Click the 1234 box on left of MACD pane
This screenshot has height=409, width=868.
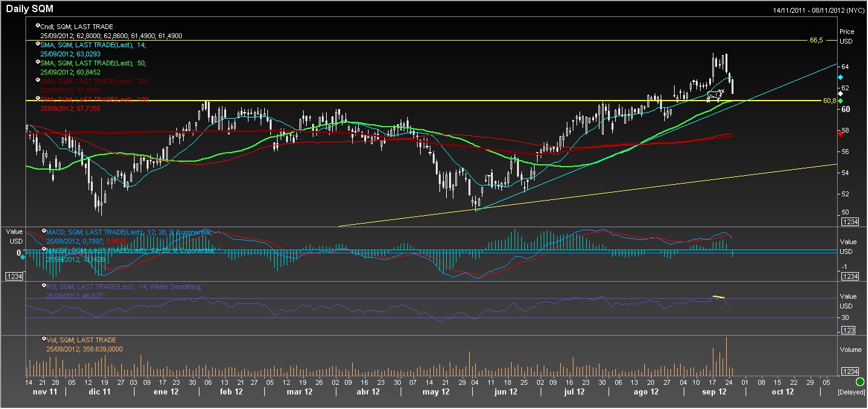coord(13,276)
